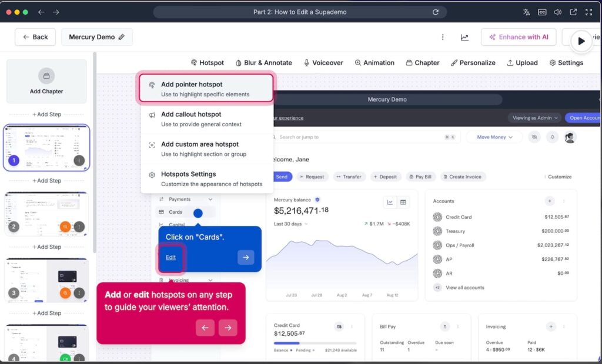The image size is (602, 364).
Task: Open demo in new window icon
Action: pyautogui.click(x=573, y=12)
